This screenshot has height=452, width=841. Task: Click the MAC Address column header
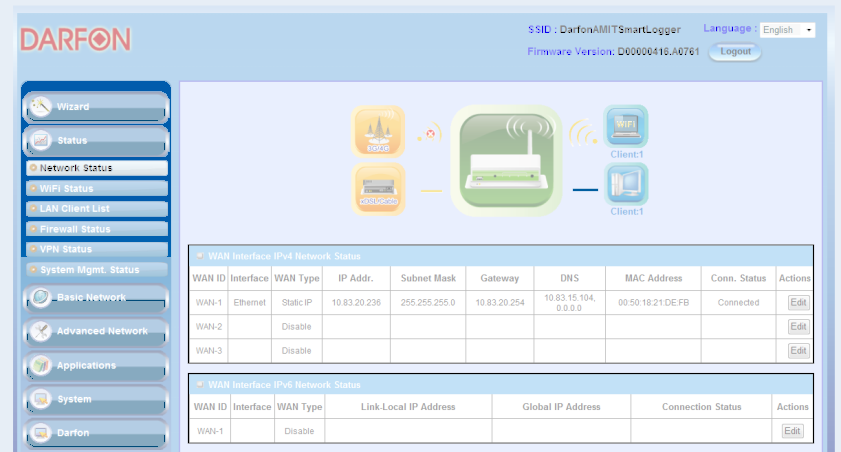pos(653,278)
